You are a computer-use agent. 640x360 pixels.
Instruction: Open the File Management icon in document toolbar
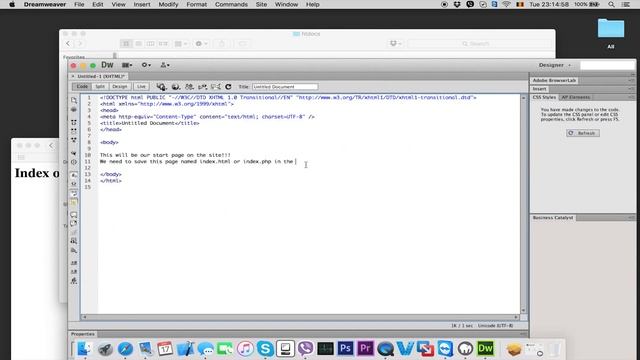pos(189,87)
